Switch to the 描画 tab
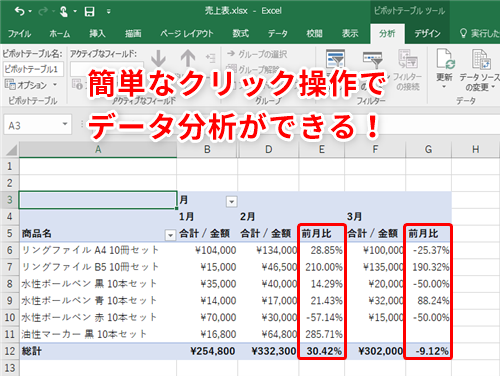Image resolution: width=500 pixels, height=376 pixels. [133, 34]
